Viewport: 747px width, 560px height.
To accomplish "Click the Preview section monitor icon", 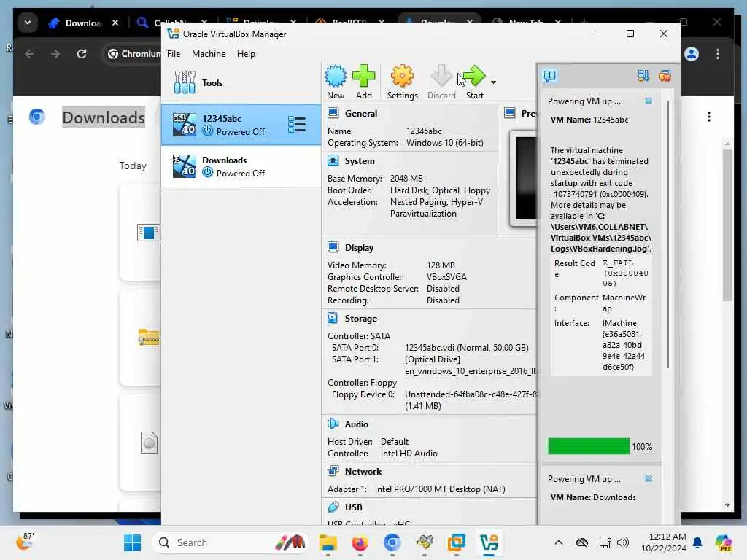I will tap(509, 113).
